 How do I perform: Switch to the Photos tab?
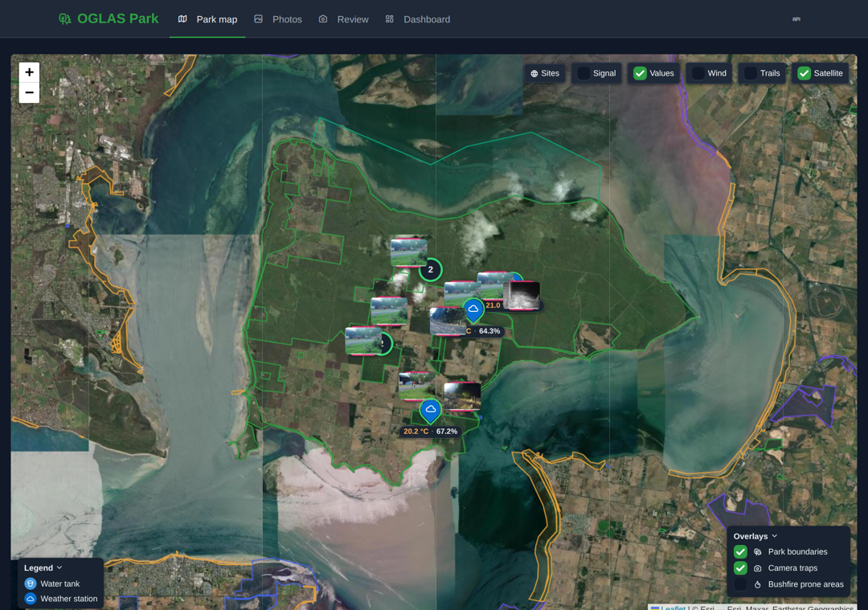coord(278,19)
